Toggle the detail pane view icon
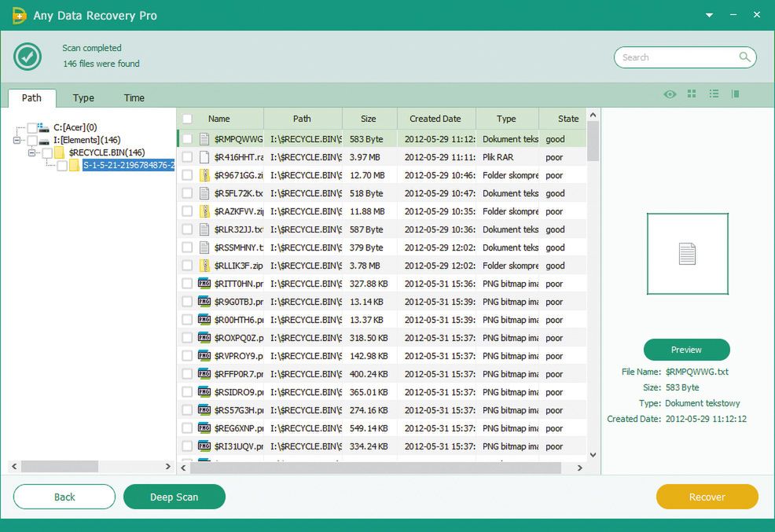Image resolution: width=775 pixels, height=532 pixels. (736, 94)
